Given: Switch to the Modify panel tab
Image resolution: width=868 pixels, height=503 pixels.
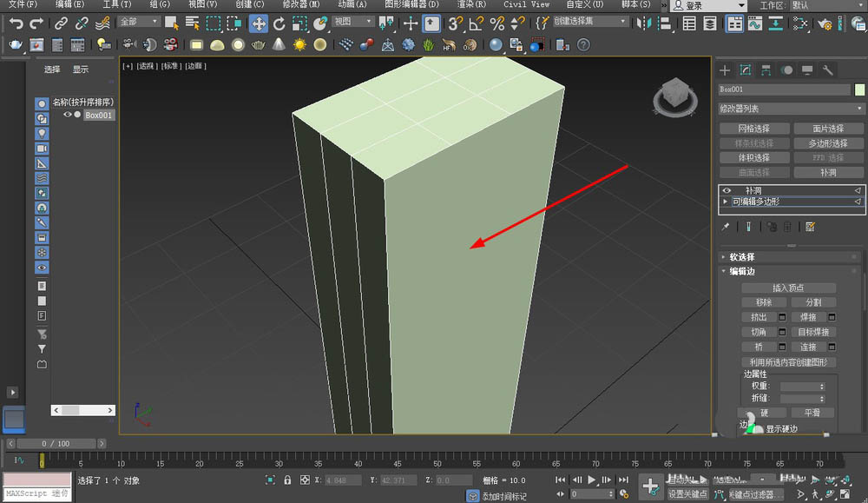Looking at the screenshot, I should tap(745, 69).
